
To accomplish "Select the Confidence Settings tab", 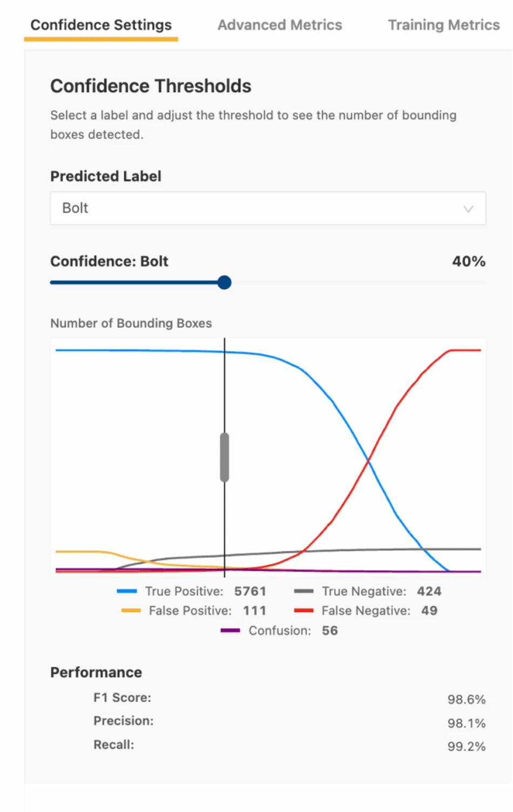I will pyautogui.click(x=101, y=25).
